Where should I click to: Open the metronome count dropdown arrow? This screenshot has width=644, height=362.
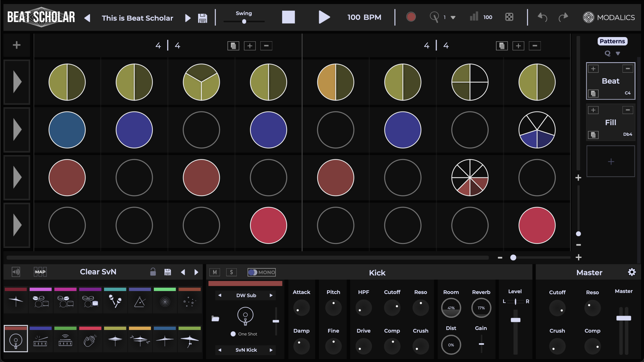453,18
